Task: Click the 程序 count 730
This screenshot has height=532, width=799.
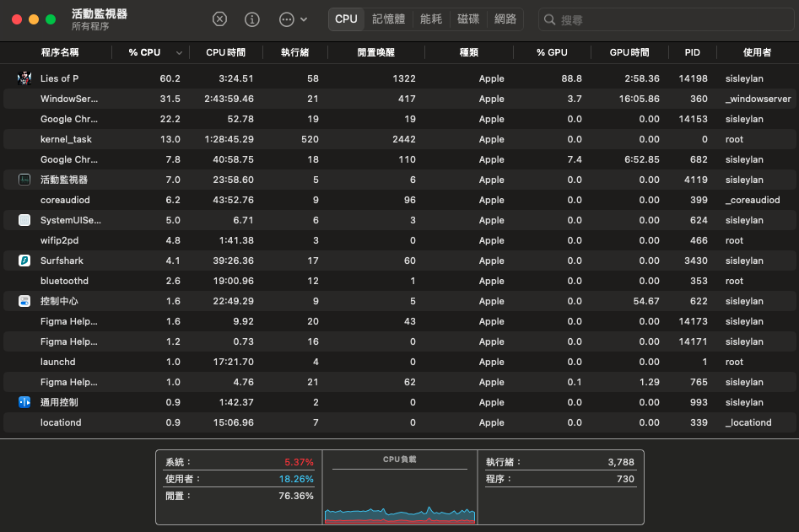Action: [625, 479]
